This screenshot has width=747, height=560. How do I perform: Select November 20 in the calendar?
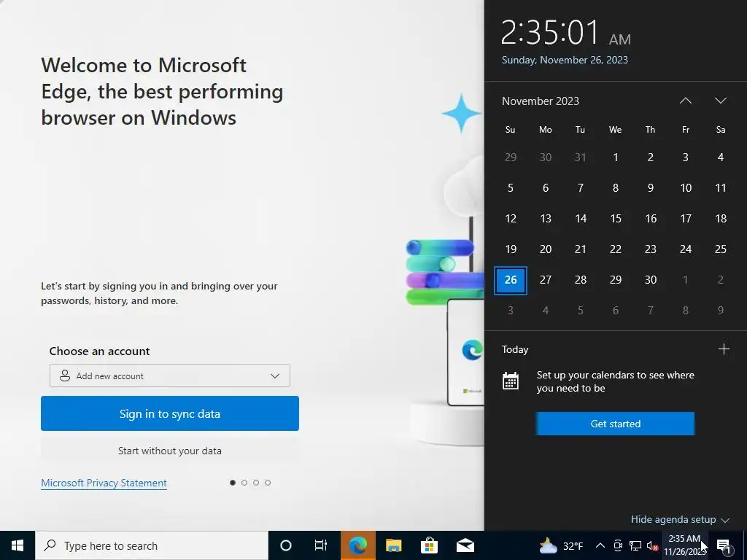click(x=546, y=249)
